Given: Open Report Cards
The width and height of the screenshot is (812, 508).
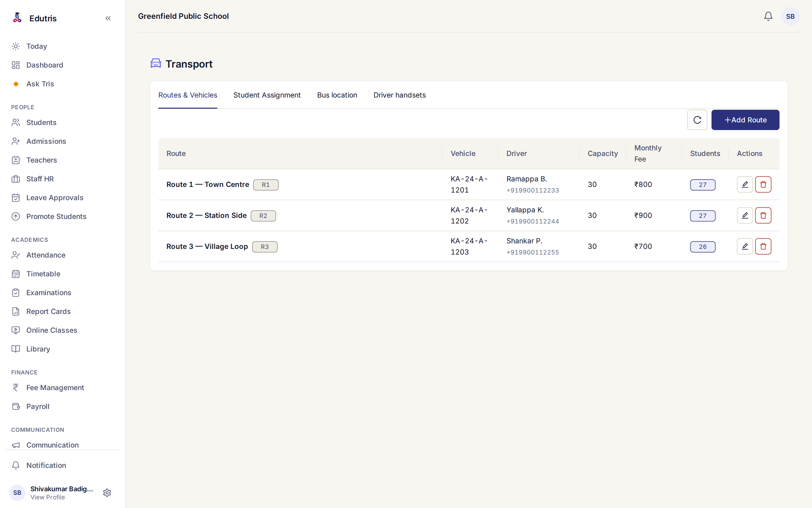Looking at the screenshot, I should pyautogui.click(x=63, y=311).
